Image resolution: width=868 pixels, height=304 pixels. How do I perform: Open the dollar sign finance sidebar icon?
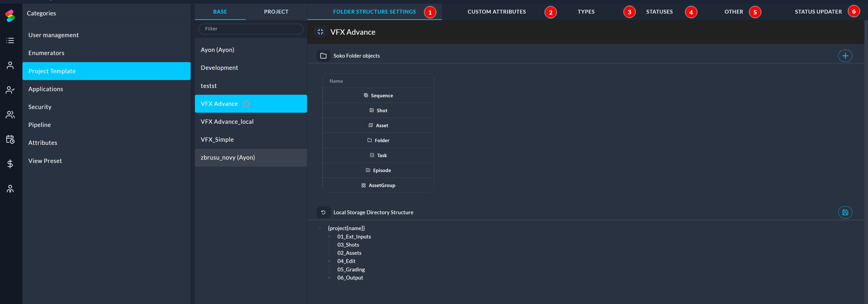(x=10, y=164)
